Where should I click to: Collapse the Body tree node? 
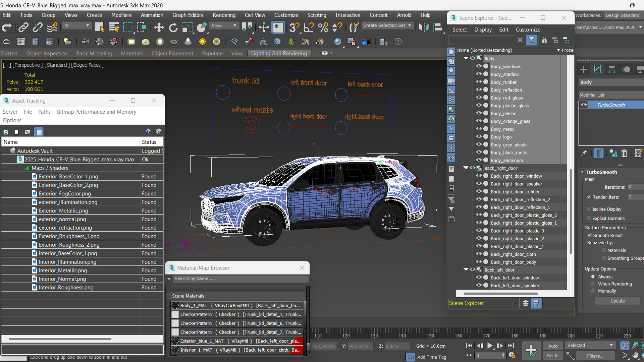tap(466, 58)
